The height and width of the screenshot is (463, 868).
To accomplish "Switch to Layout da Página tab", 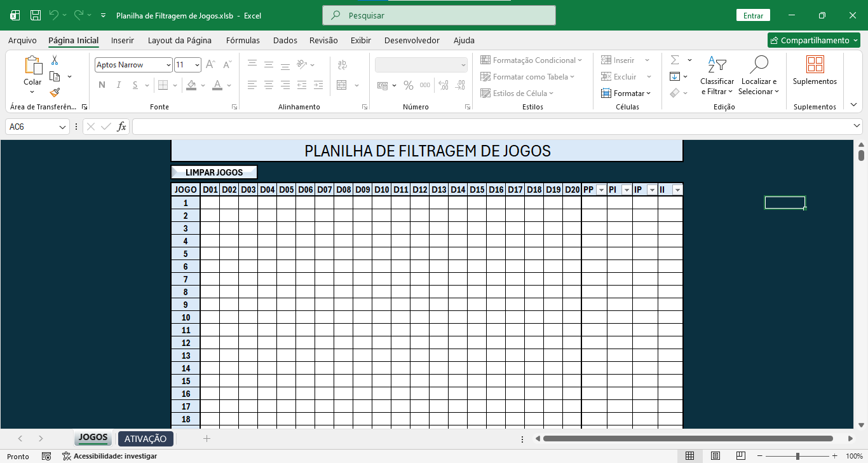I will tap(180, 40).
